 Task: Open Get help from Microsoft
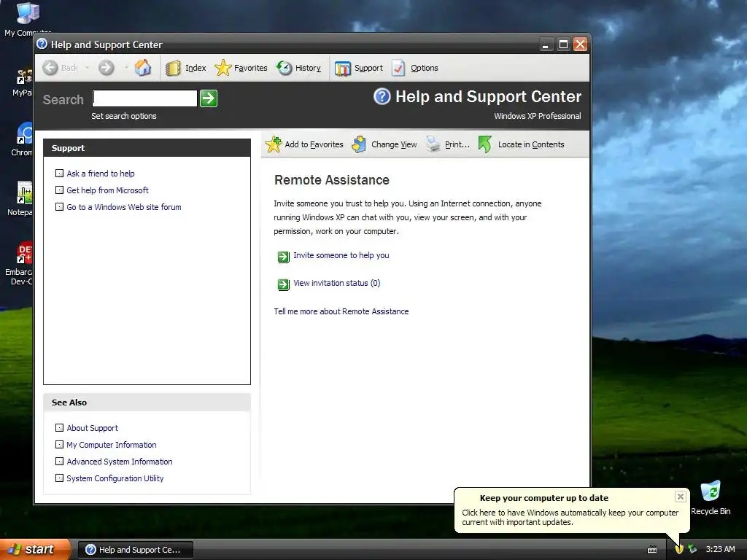pos(108,190)
